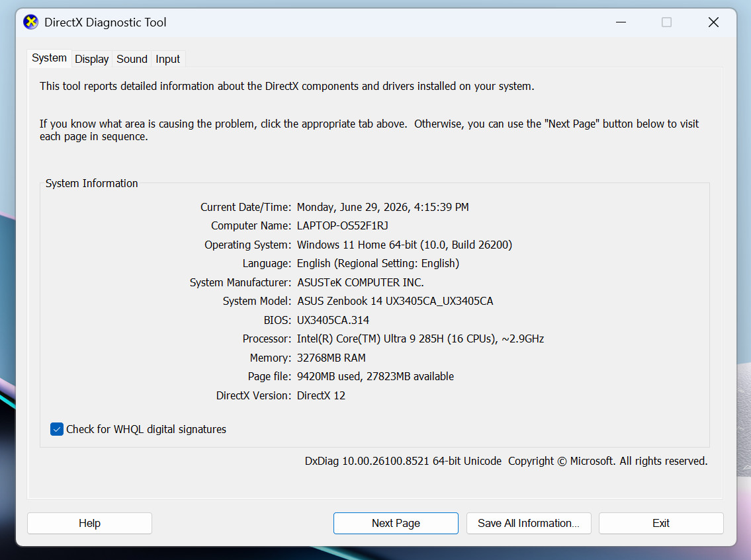Click the System Information group label
Image resolution: width=751 pixels, height=560 pixels.
91,183
